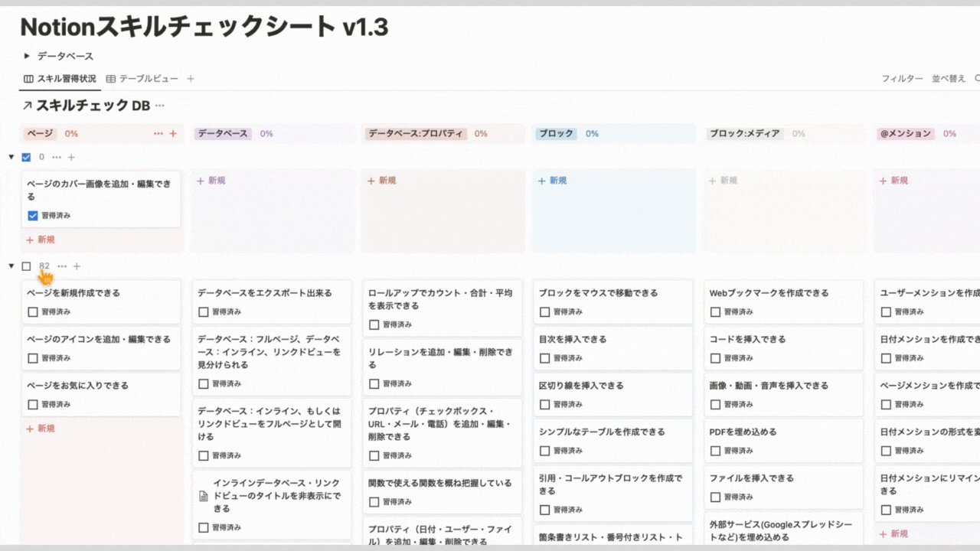This screenshot has height=551, width=980.
Task: Expand the データベース toggle heading
Action: (26, 56)
